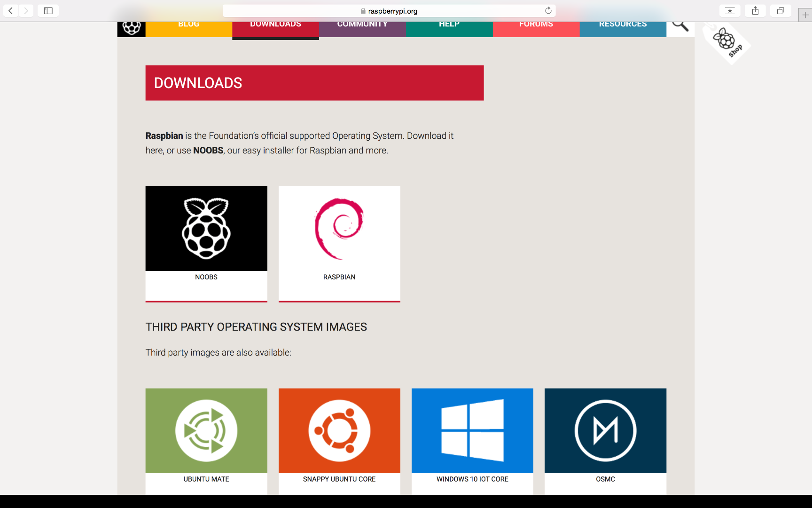Click the browser back arrow

[x=10, y=10]
